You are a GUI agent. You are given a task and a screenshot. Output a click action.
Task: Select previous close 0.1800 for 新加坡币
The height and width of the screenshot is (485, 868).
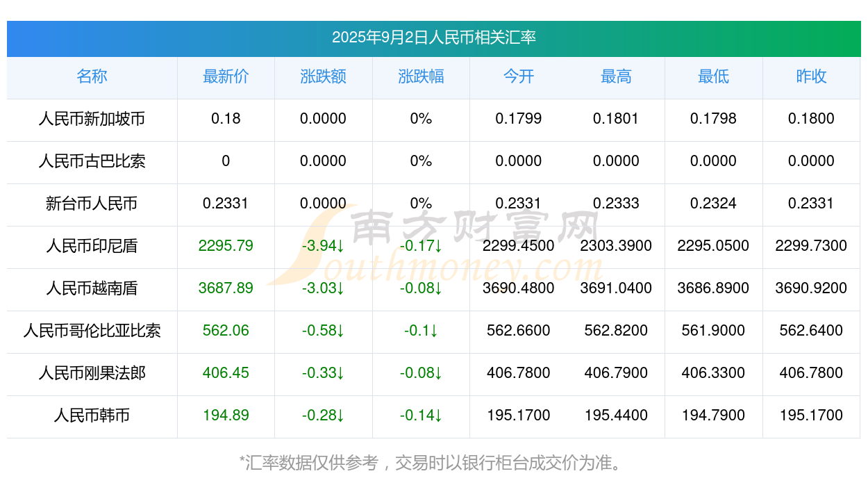click(811, 119)
